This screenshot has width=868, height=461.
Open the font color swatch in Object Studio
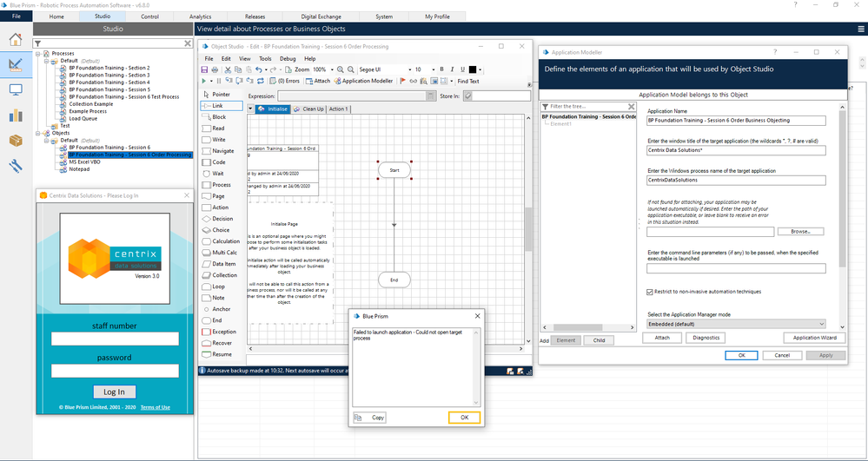point(472,69)
